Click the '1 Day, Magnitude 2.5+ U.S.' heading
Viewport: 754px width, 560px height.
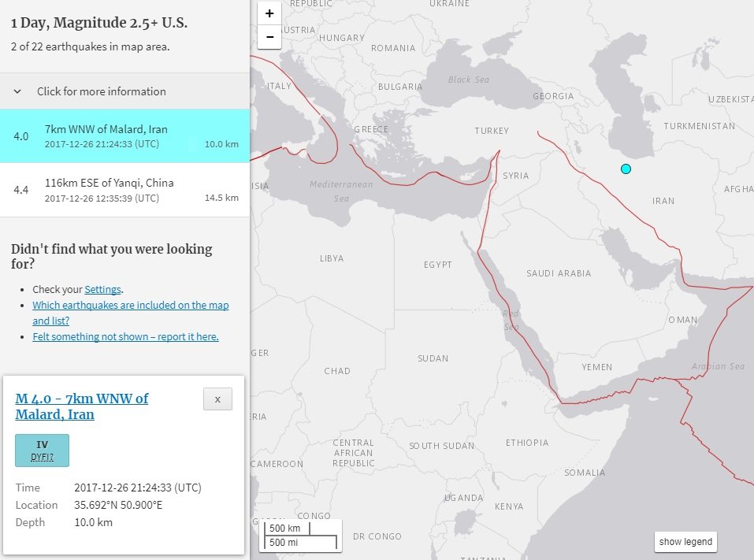pyautogui.click(x=99, y=23)
